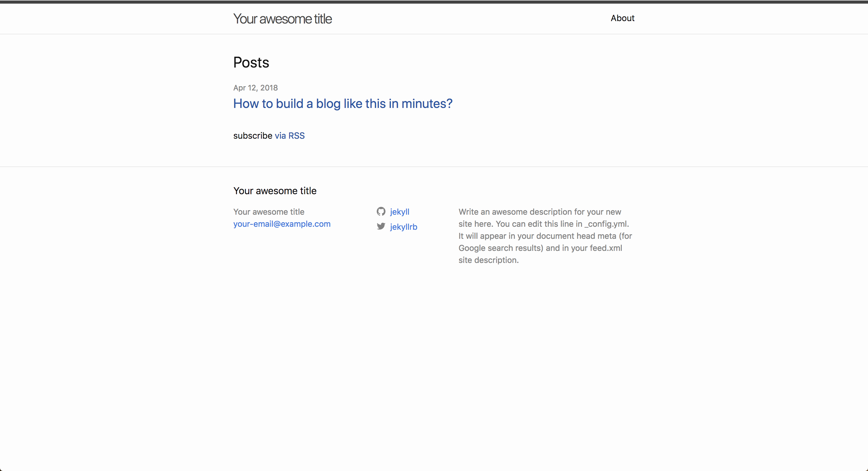
Task: Click the gray footer text 'Your awesome title'
Action: click(269, 212)
